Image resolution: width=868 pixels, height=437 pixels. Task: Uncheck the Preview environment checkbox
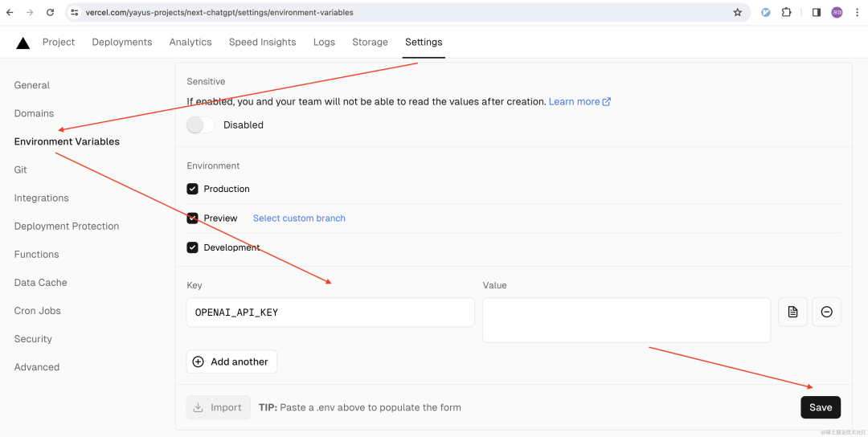[x=192, y=218]
